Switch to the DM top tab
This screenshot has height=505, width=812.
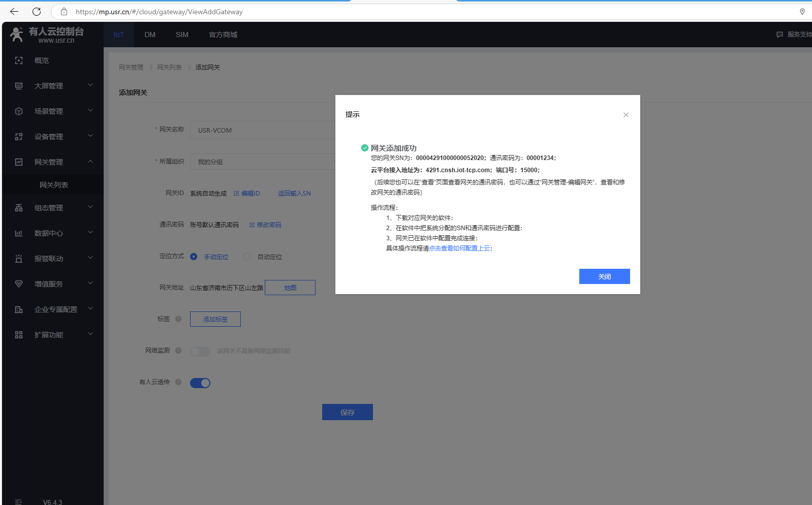[x=150, y=35]
